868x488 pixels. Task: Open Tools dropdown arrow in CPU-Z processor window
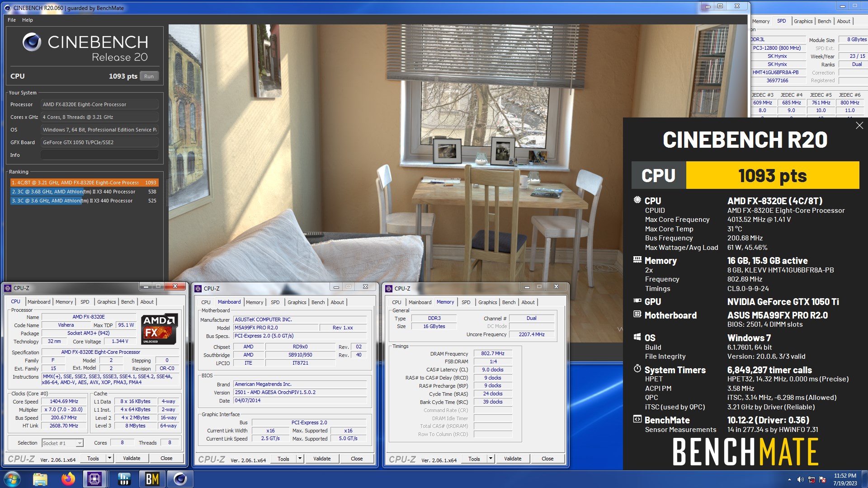tap(109, 458)
